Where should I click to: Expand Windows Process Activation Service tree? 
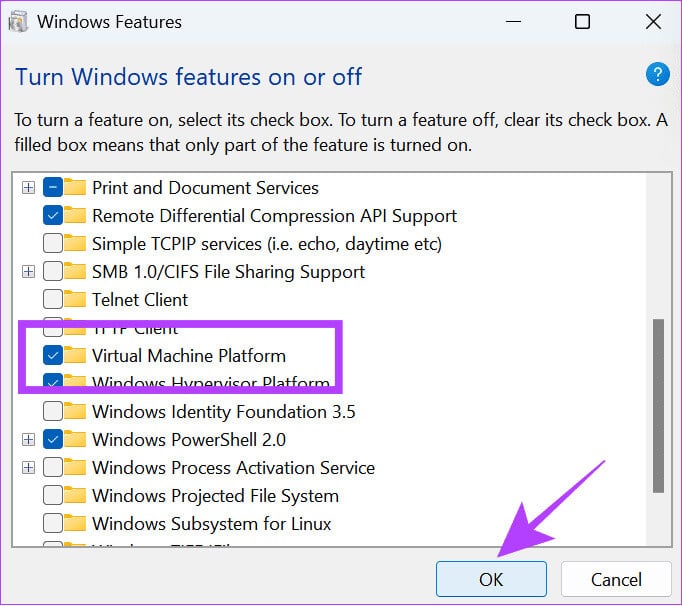tap(28, 467)
